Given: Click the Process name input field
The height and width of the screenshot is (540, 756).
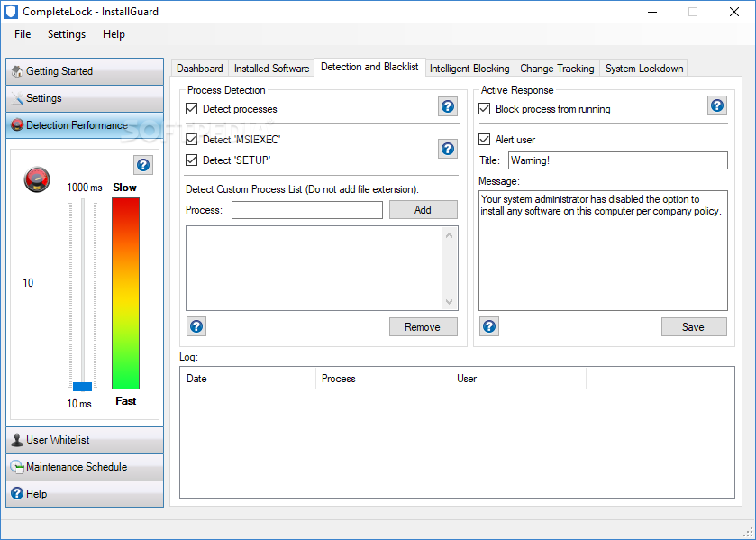Looking at the screenshot, I should [x=307, y=210].
